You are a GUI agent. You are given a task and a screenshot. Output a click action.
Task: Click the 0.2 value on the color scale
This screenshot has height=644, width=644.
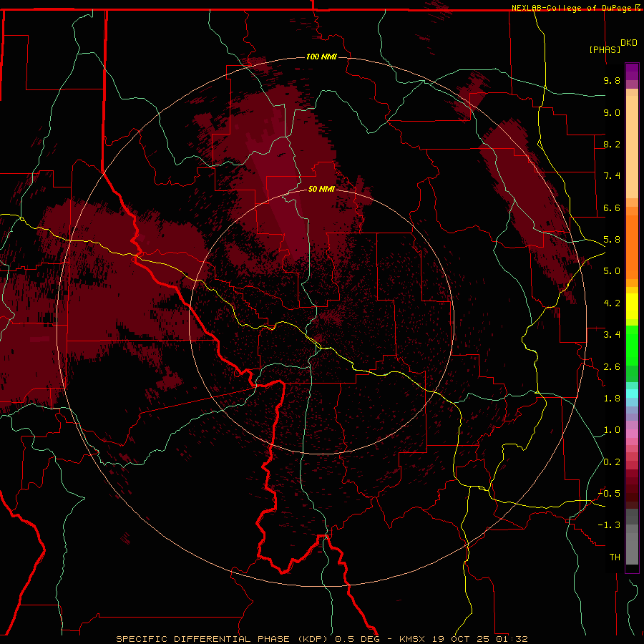(x=612, y=462)
